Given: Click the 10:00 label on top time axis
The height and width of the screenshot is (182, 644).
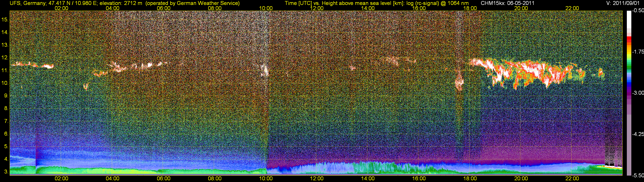Looking at the screenshot, I should coord(266,8).
